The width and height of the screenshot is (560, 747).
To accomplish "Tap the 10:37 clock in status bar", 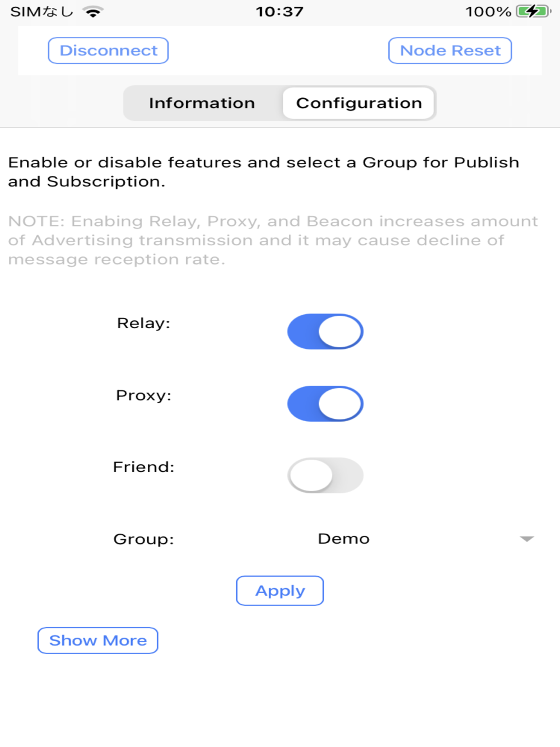I will pyautogui.click(x=279, y=12).
